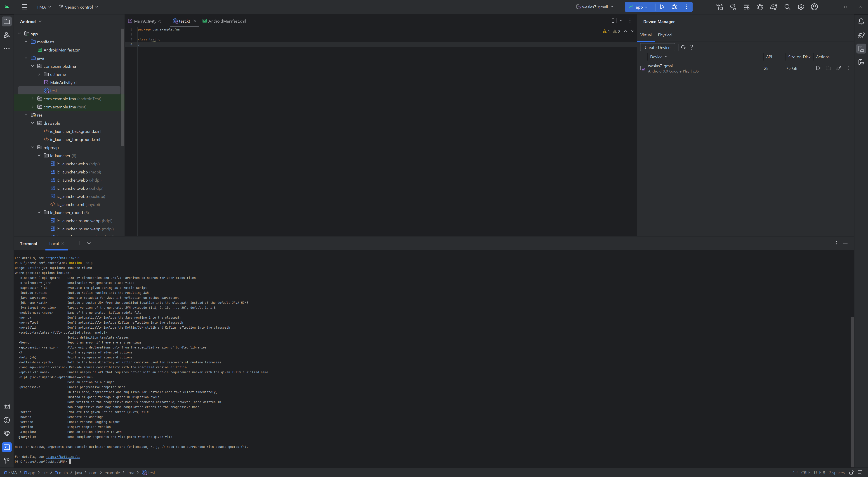
Task: Refresh the Device Manager list
Action: pos(683,47)
